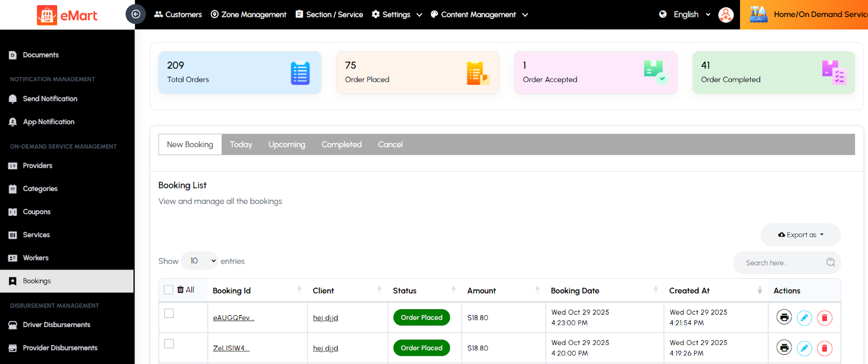Open the Providers sidebar page
This screenshot has height=364, width=868.
(37, 165)
